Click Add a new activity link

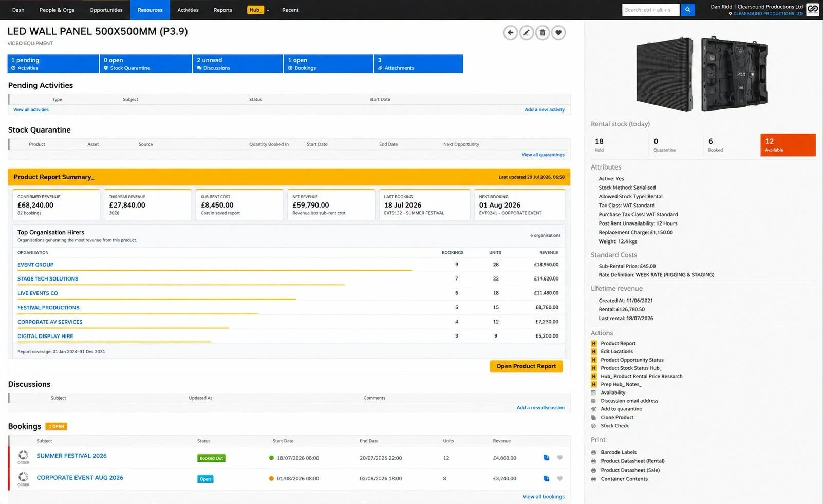(x=545, y=109)
